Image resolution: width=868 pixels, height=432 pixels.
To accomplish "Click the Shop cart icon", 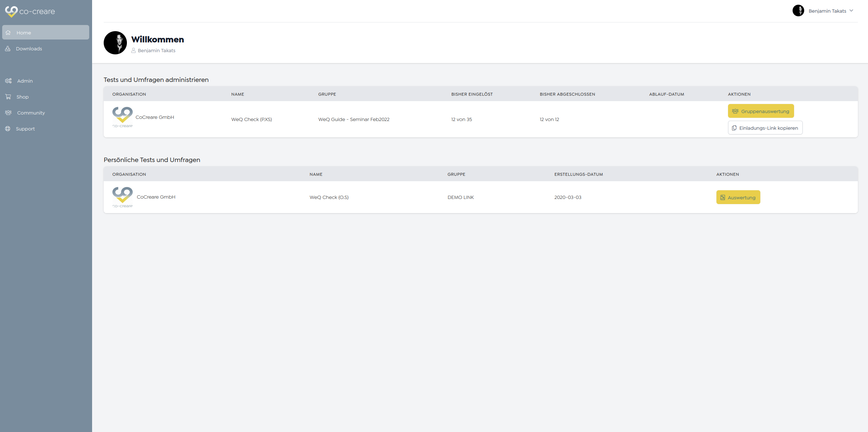I will tap(8, 97).
